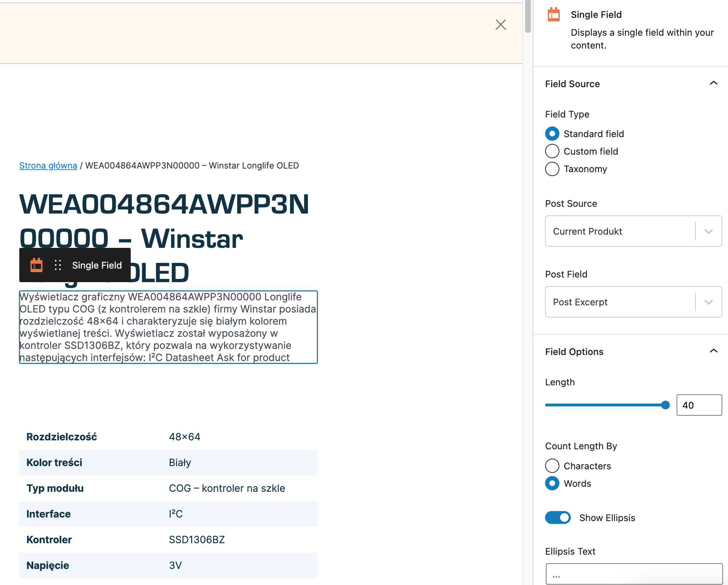Click the product title heading WEA004864AWPP3N00000

tap(164, 239)
